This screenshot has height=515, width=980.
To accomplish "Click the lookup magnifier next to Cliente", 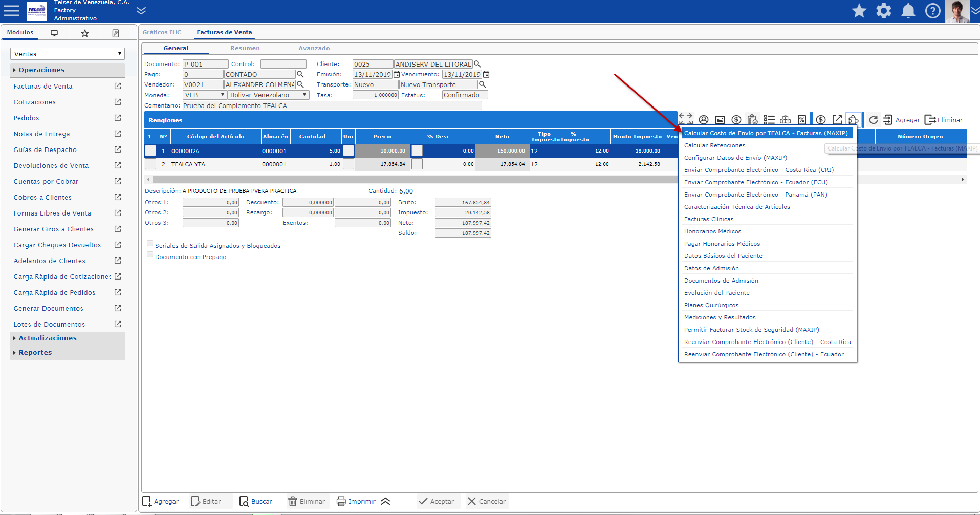I will pyautogui.click(x=477, y=64).
